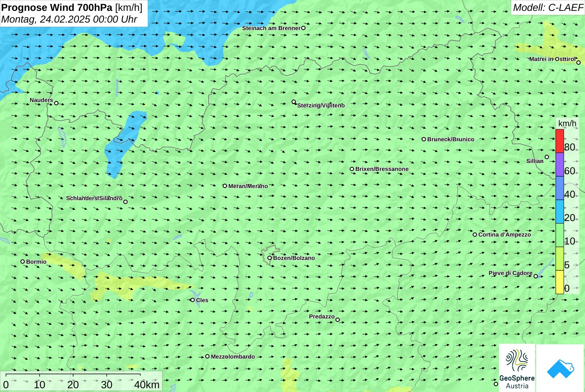Click the Predazzo location marker

tap(338, 320)
